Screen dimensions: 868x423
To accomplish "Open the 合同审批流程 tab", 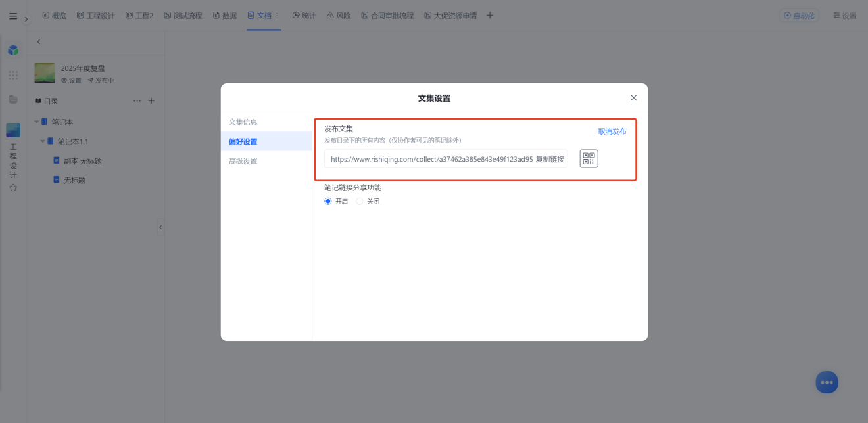I will pyautogui.click(x=387, y=15).
